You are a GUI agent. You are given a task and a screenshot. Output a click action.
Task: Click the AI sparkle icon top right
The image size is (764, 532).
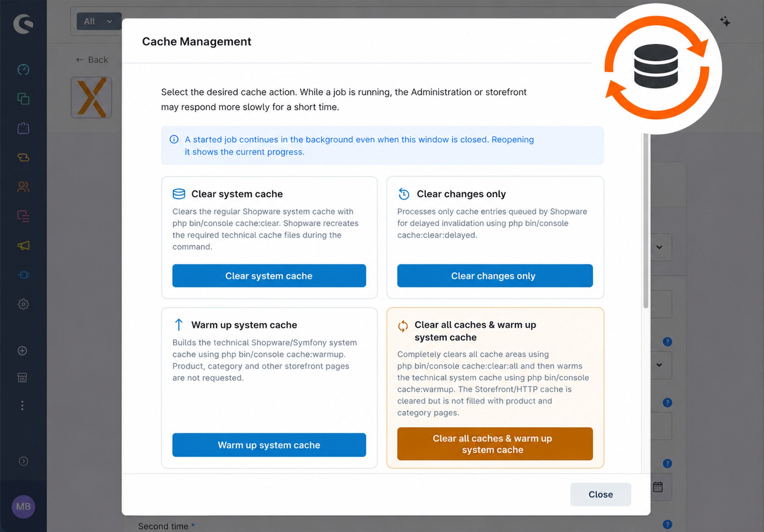click(x=725, y=21)
